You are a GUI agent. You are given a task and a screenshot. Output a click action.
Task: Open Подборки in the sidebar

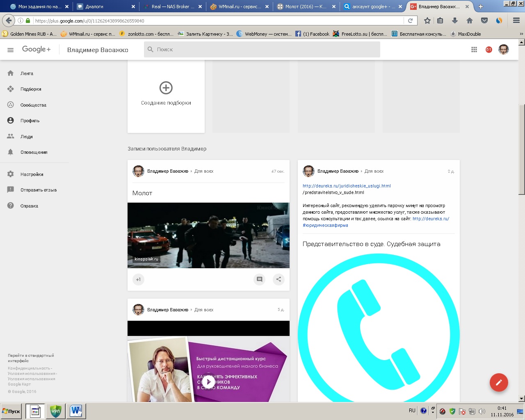pyautogui.click(x=31, y=89)
